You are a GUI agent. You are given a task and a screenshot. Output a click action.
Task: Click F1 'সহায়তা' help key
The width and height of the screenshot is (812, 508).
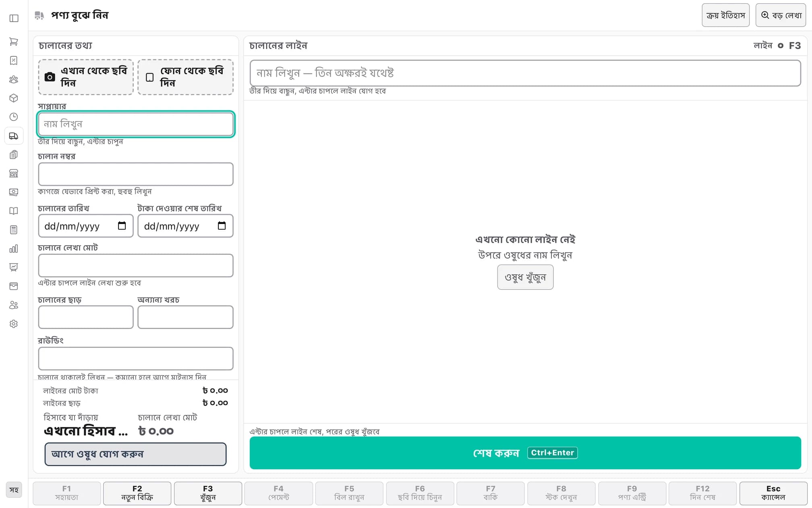(66, 493)
